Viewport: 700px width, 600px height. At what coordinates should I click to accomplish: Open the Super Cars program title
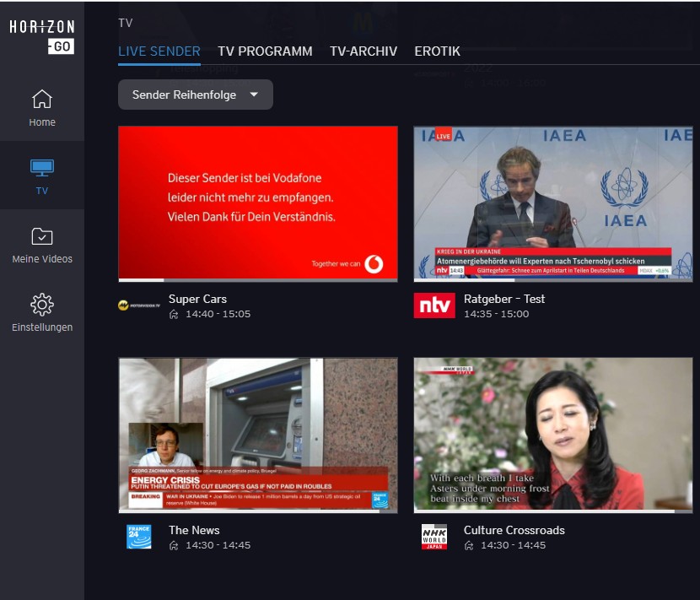tap(197, 299)
